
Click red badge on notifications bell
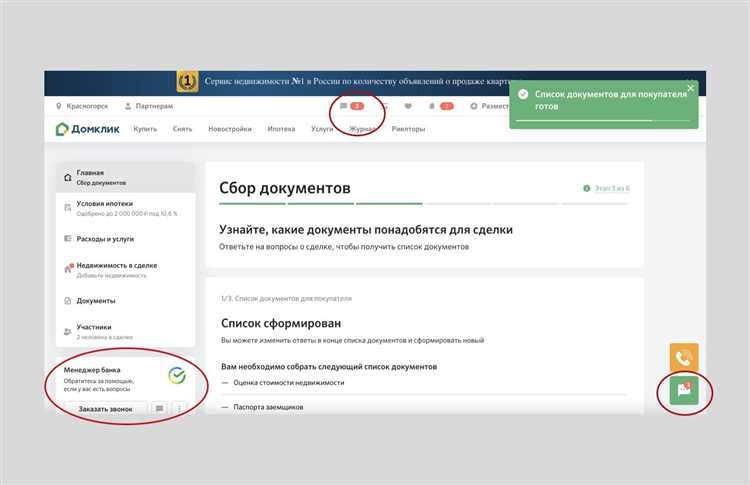(446, 106)
